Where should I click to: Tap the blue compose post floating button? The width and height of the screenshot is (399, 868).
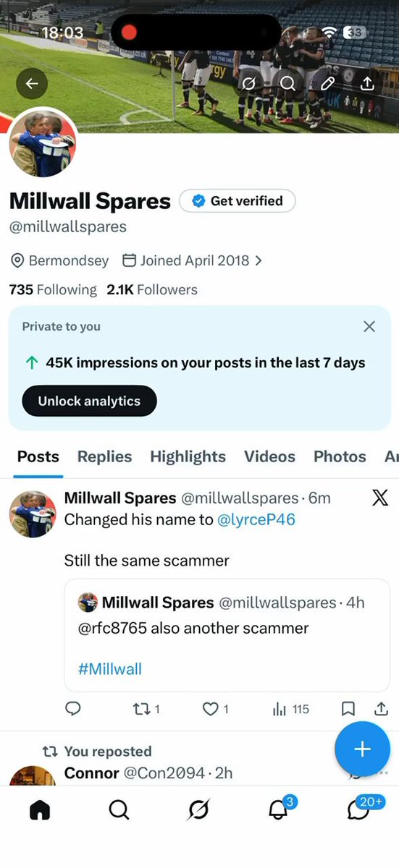pos(362,749)
